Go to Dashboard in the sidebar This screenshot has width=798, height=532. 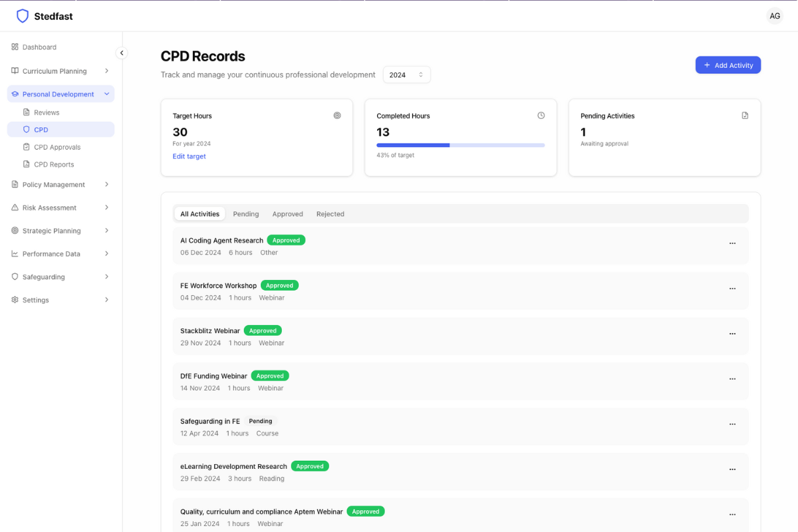39,47
